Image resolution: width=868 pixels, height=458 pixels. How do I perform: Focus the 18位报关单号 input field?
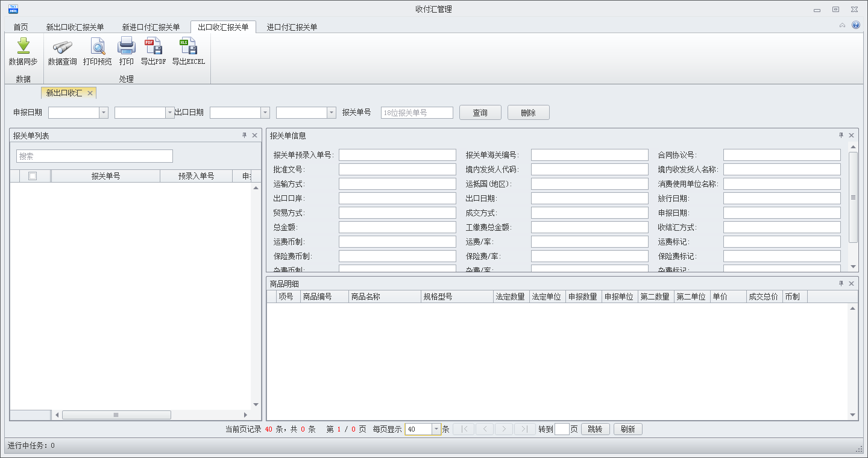(417, 113)
